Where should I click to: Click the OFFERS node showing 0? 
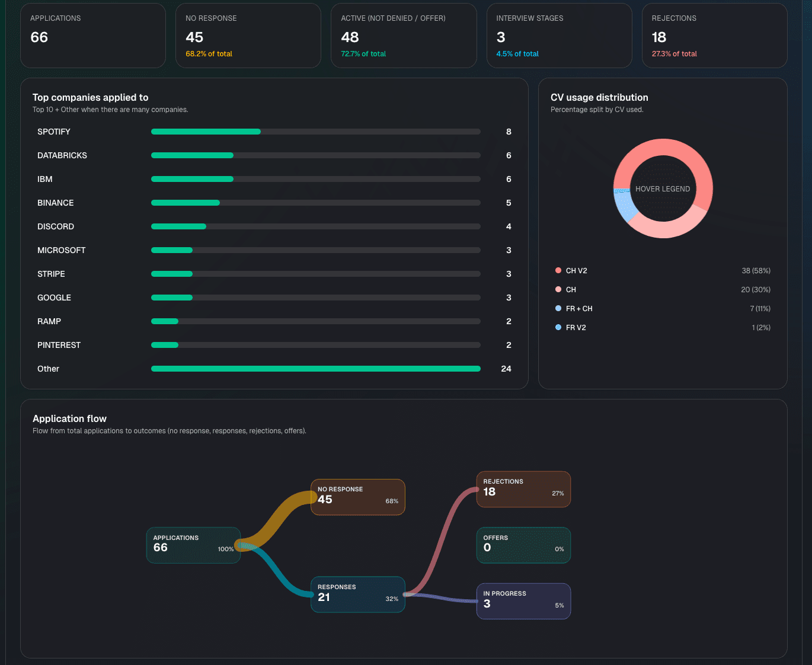[523, 545]
